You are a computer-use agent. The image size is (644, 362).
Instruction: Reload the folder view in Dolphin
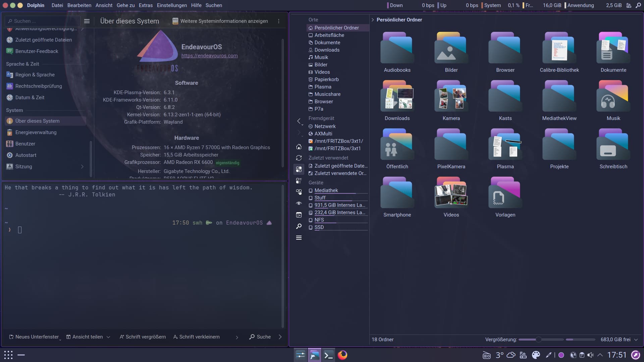point(299,158)
